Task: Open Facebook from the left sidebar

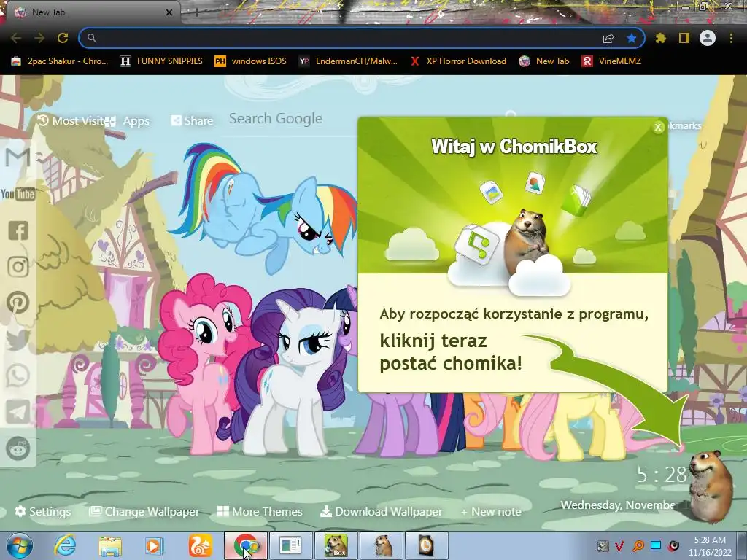Action: 18,230
